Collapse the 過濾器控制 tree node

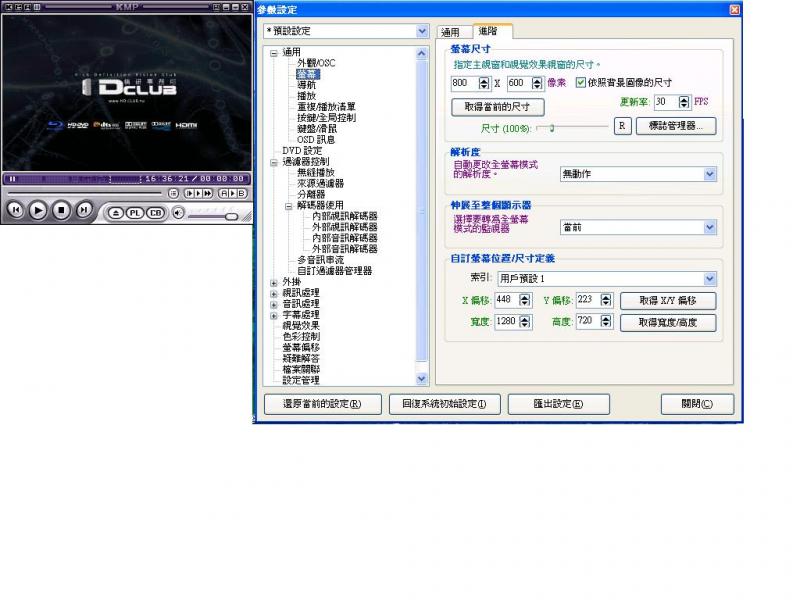274,162
